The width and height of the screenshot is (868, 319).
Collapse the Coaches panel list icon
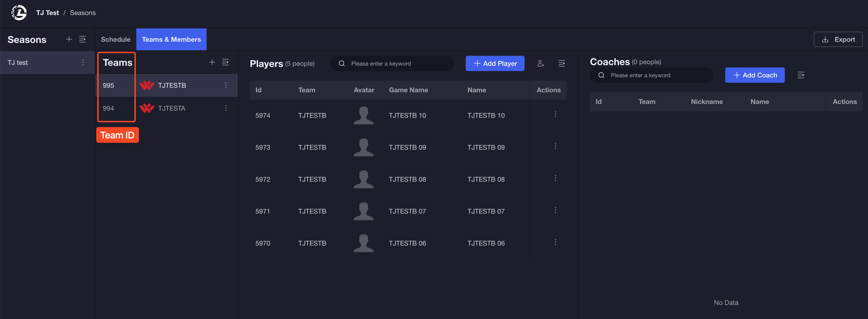click(801, 75)
